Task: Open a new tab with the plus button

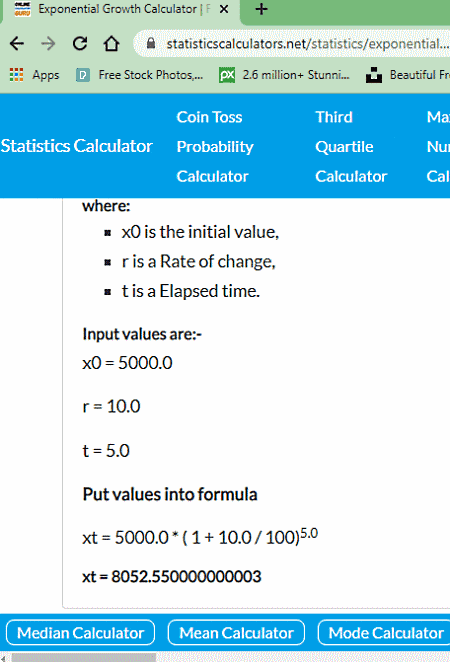Action: [261, 9]
